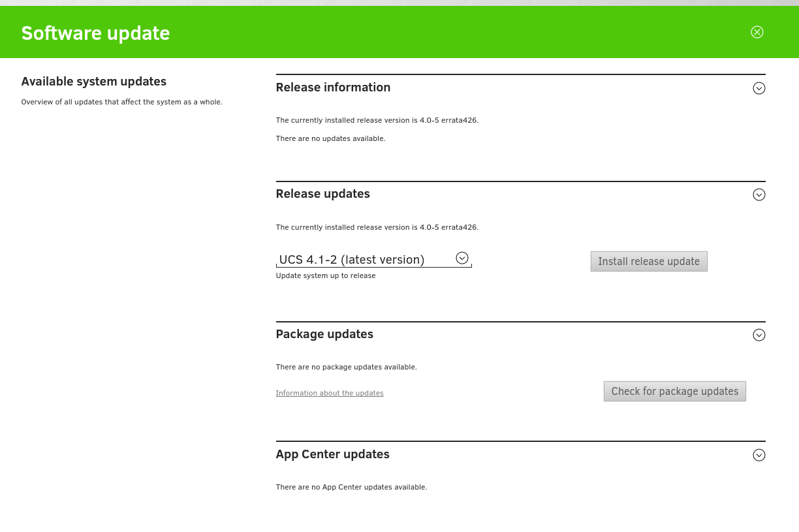Click the Release information heading
The height and width of the screenshot is (532, 799).
[x=333, y=87]
